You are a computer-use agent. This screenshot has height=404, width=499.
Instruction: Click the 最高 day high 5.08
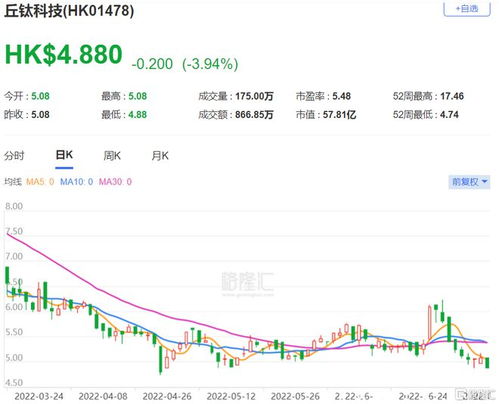tap(138, 96)
